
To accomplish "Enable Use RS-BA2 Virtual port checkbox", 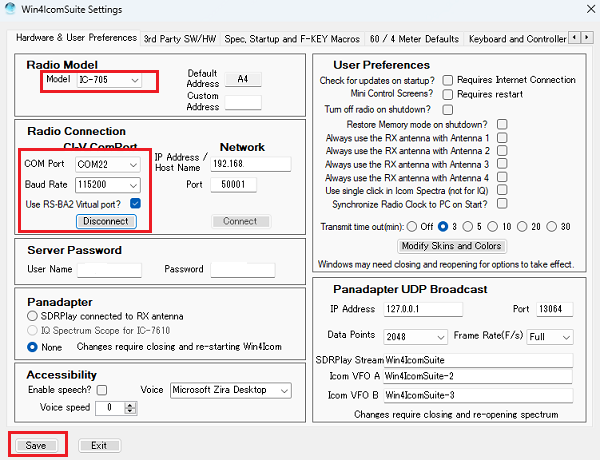I will click(135, 204).
